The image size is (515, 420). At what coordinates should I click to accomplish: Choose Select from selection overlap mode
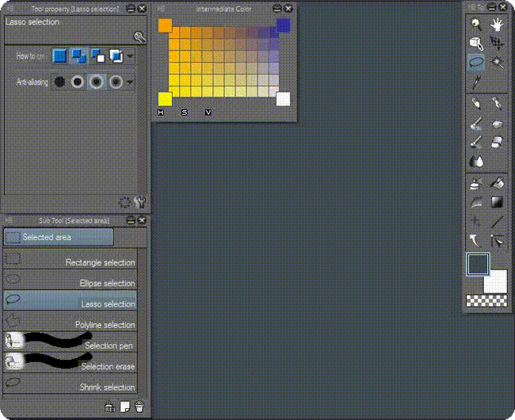(x=116, y=55)
